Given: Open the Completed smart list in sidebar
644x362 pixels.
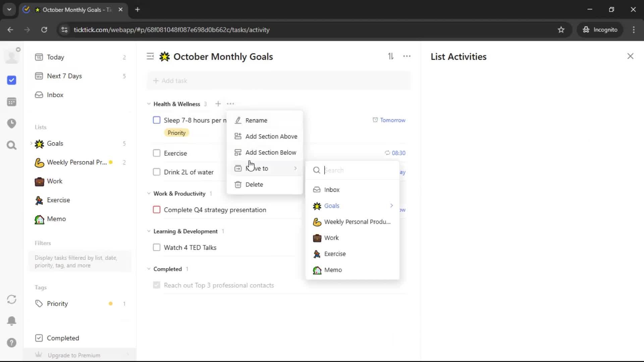Looking at the screenshot, I should point(63,338).
